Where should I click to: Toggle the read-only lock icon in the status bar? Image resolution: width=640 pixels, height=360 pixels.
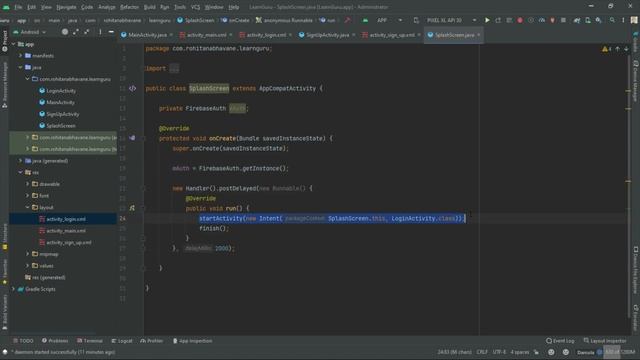pos(536,352)
